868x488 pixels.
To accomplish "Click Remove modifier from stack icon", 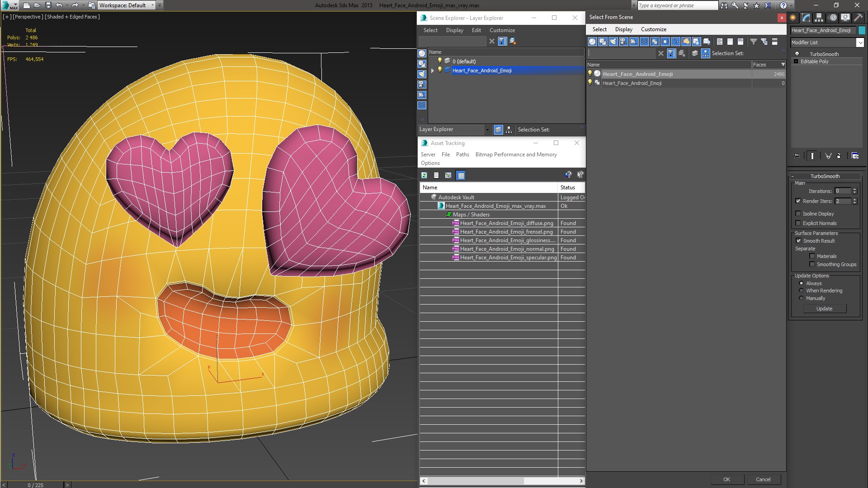I will tap(839, 156).
